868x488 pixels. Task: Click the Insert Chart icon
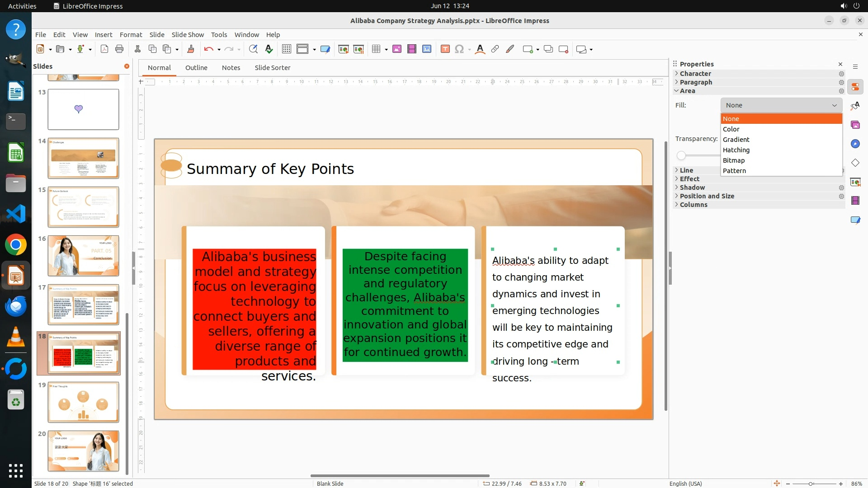coord(427,49)
